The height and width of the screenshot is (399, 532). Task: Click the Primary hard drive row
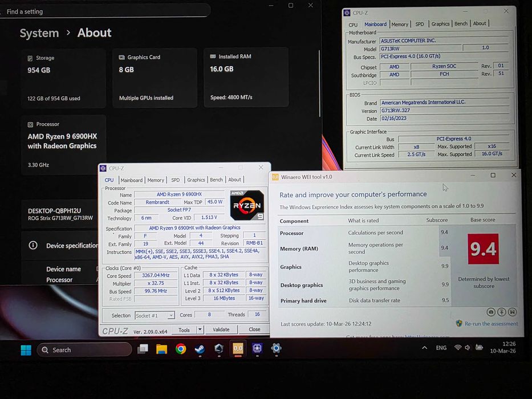364,300
